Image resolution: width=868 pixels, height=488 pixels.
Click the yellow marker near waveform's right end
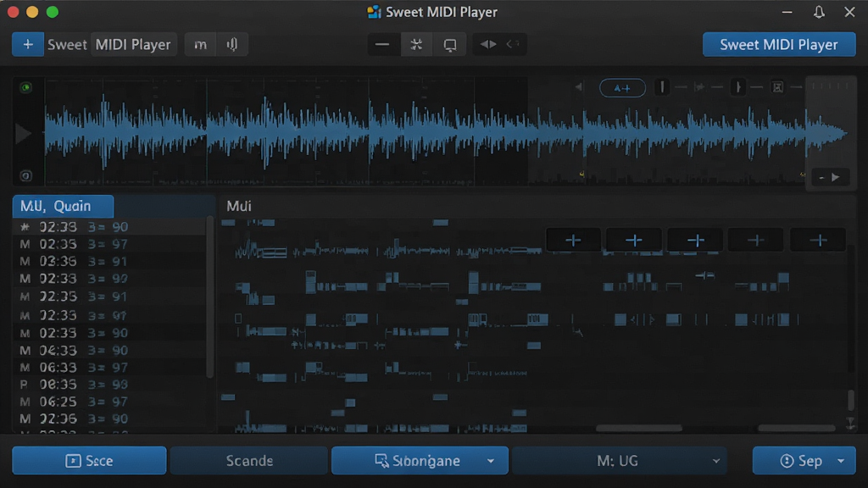[802, 175]
